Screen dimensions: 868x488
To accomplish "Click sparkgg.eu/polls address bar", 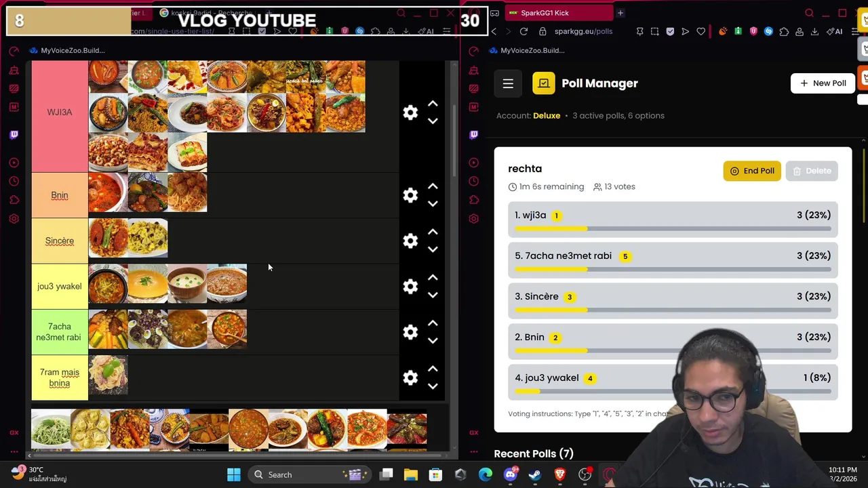I will (583, 31).
